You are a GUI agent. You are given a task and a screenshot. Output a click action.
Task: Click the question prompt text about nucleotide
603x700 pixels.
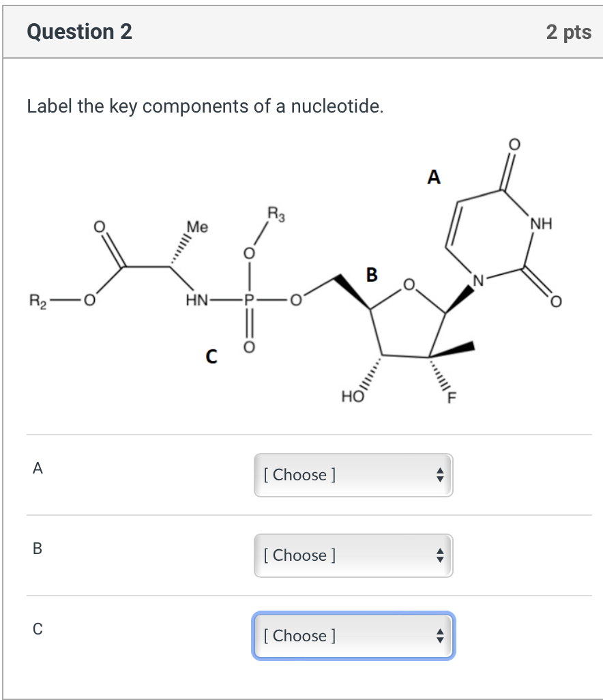pos(205,106)
